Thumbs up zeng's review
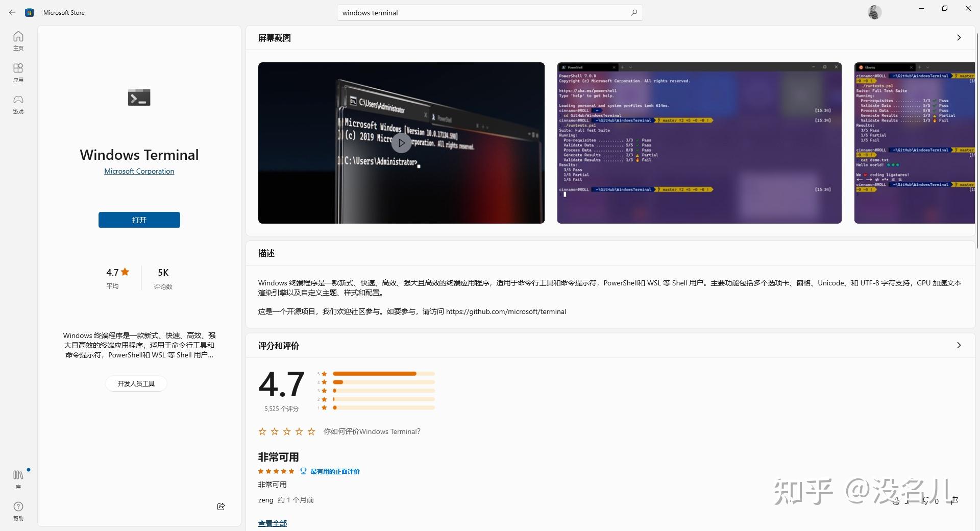Screen dimensions: 980x531 click(896, 501)
